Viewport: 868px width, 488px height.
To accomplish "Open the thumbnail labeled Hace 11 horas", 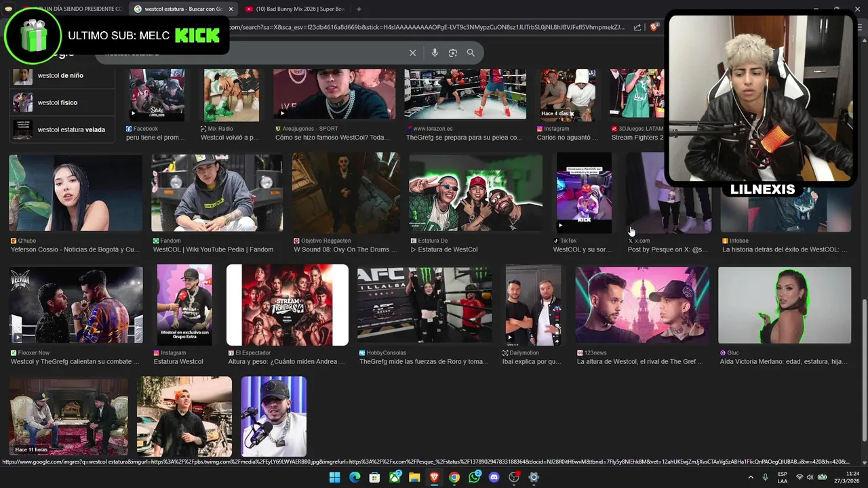I will pos(68,416).
